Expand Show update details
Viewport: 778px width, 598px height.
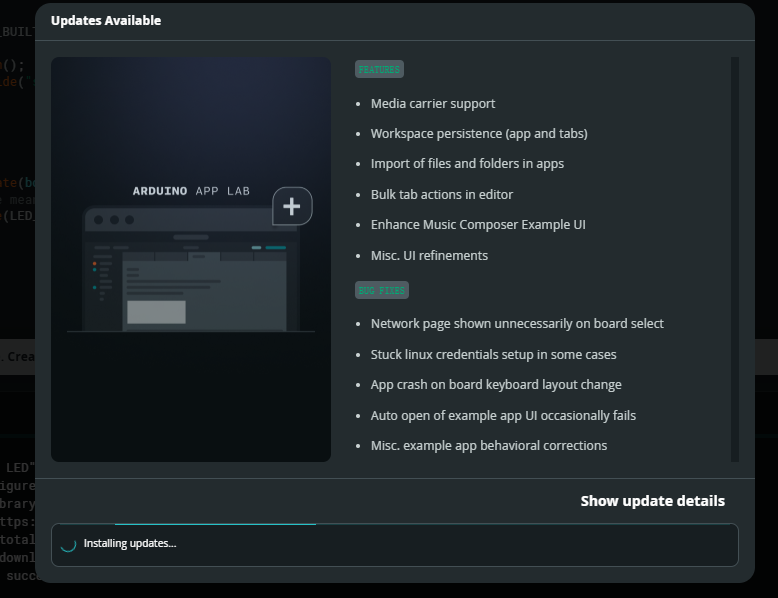(x=652, y=501)
